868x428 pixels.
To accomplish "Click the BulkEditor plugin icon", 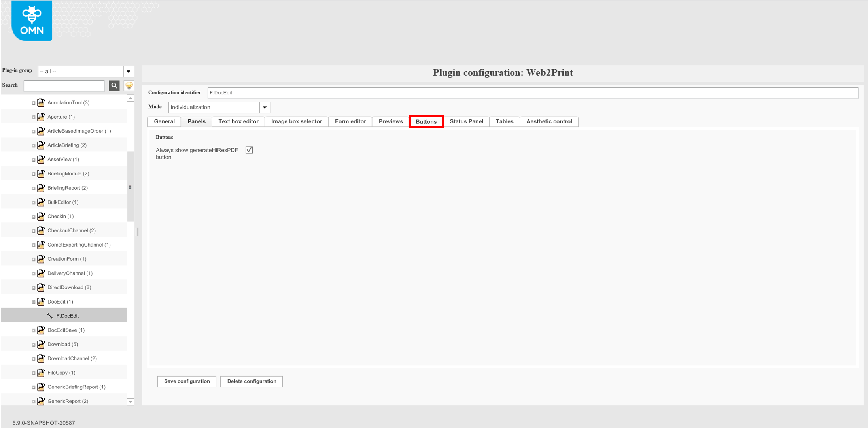I will 41,202.
